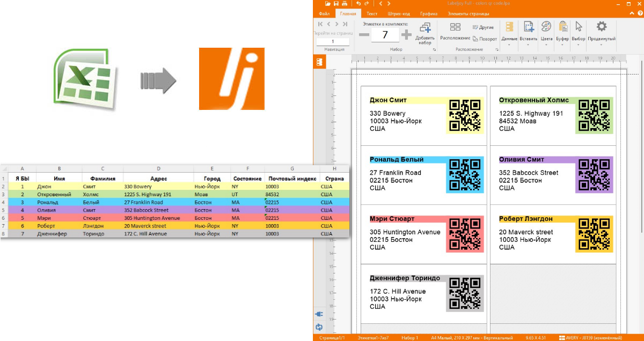
Task: Expand the Набор group dialog launcher
Action: 434,49
